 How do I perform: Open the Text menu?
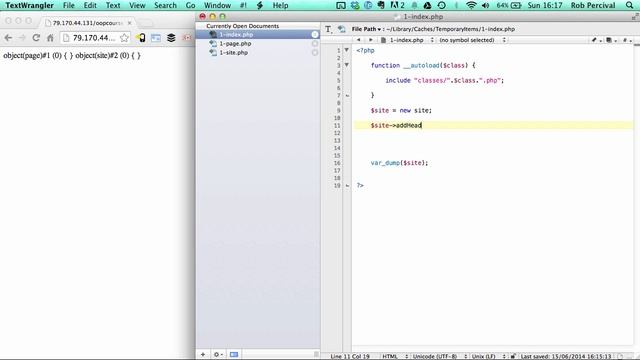tap(113, 5)
